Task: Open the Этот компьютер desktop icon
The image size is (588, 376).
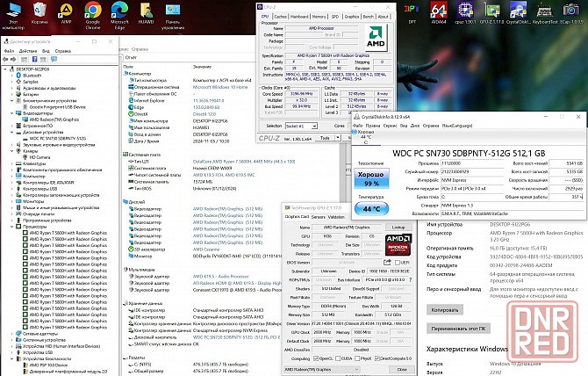Action: 13,16
